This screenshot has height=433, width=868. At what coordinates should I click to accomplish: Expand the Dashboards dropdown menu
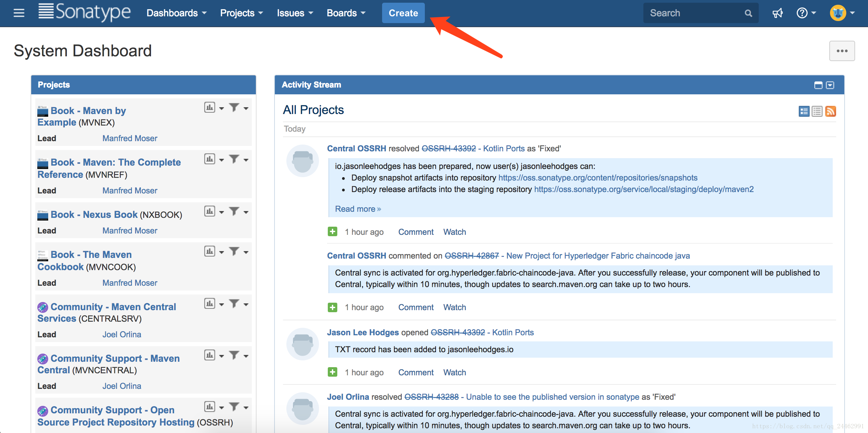(x=176, y=13)
